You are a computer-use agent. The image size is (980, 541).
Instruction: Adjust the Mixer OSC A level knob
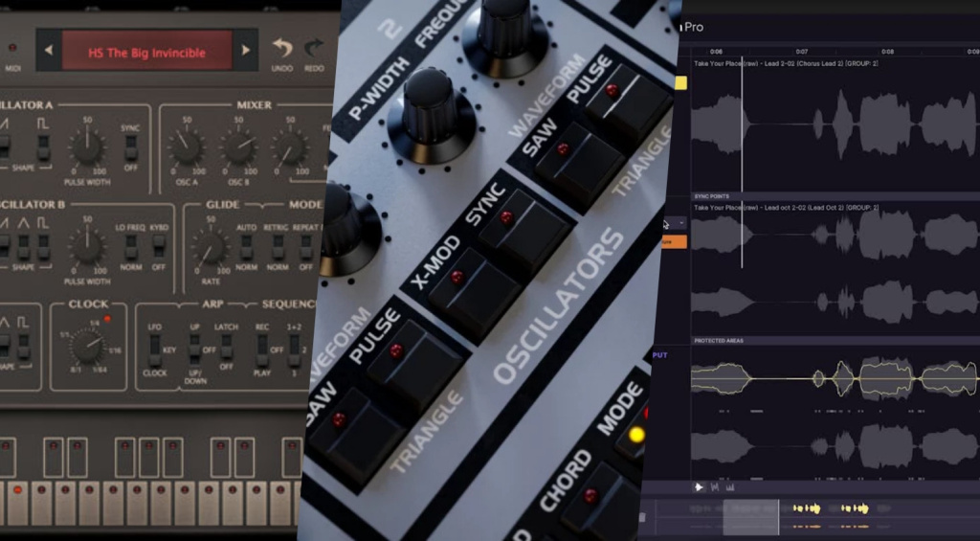tap(187, 147)
